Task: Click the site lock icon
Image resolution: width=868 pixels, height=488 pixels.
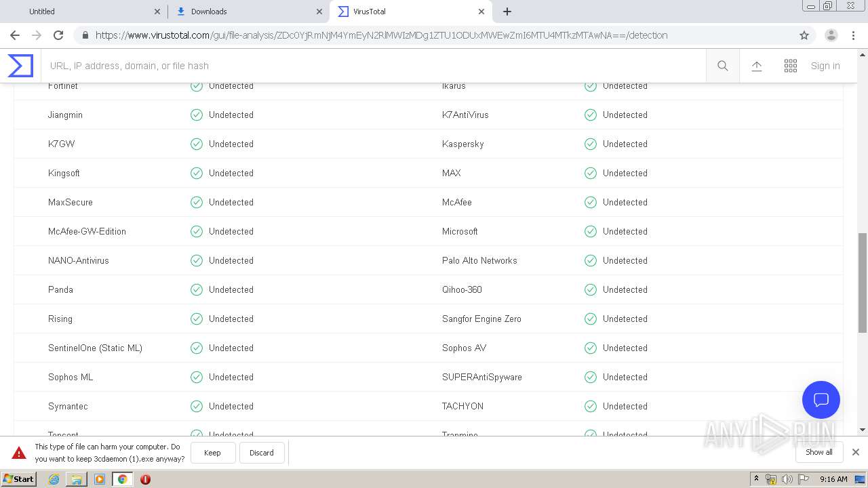Action: (x=84, y=35)
